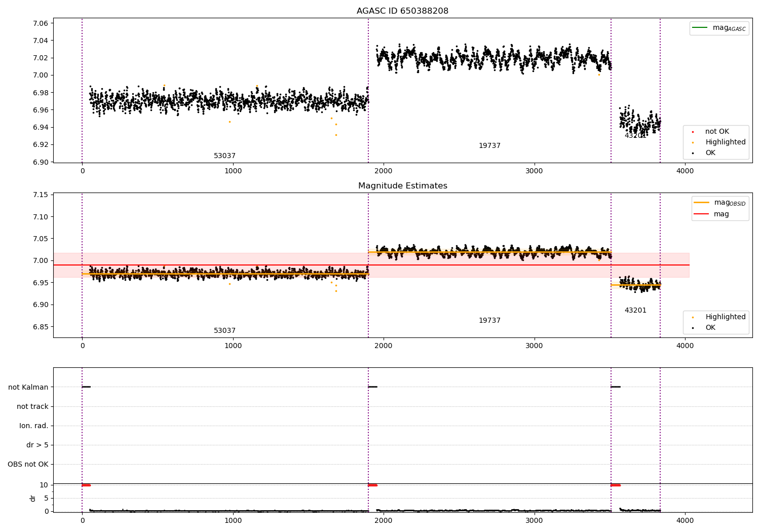Click the dr axis tick label 10

(44, 485)
